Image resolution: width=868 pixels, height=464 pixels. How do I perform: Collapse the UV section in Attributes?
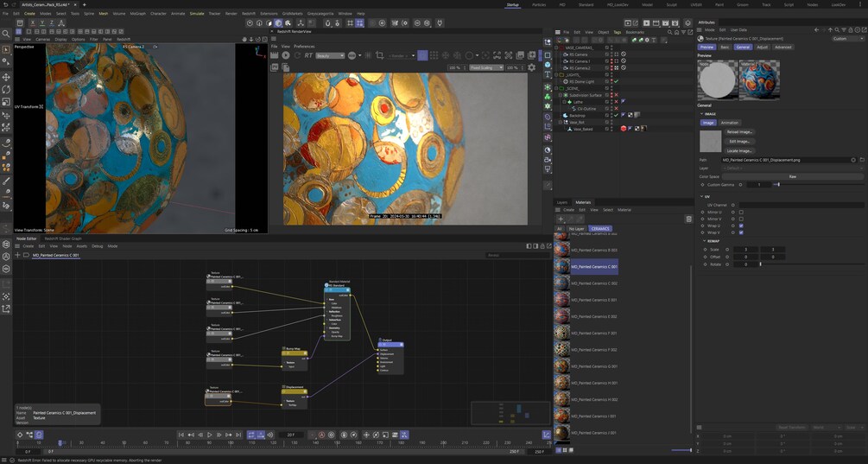click(702, 196)
